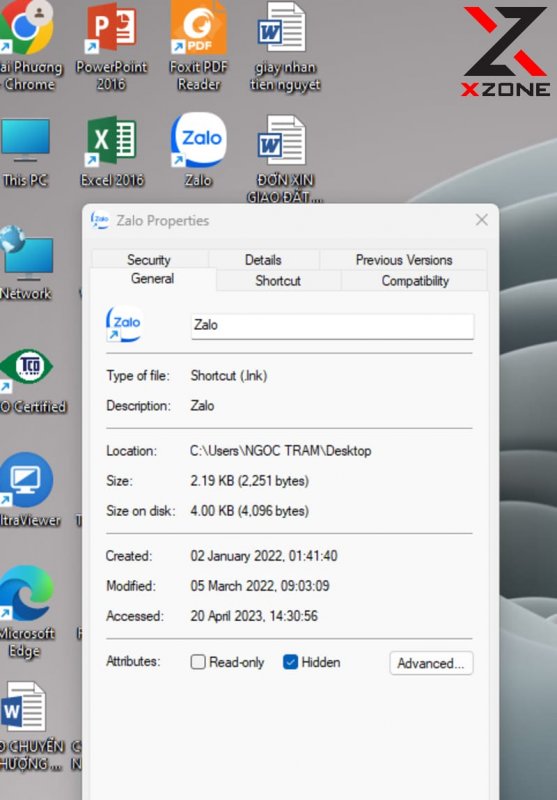Open the Shortcut tab
The height and width of the screenshot is (800, 557).
pyautogui.click(x=278, y=281)
